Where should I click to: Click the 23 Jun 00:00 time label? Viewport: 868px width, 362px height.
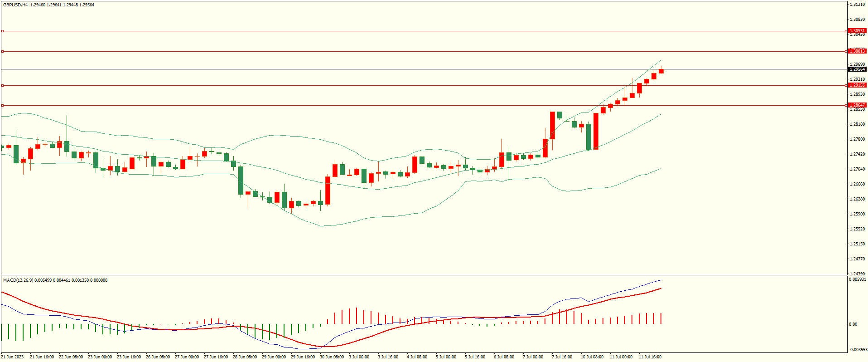[100, 357]
